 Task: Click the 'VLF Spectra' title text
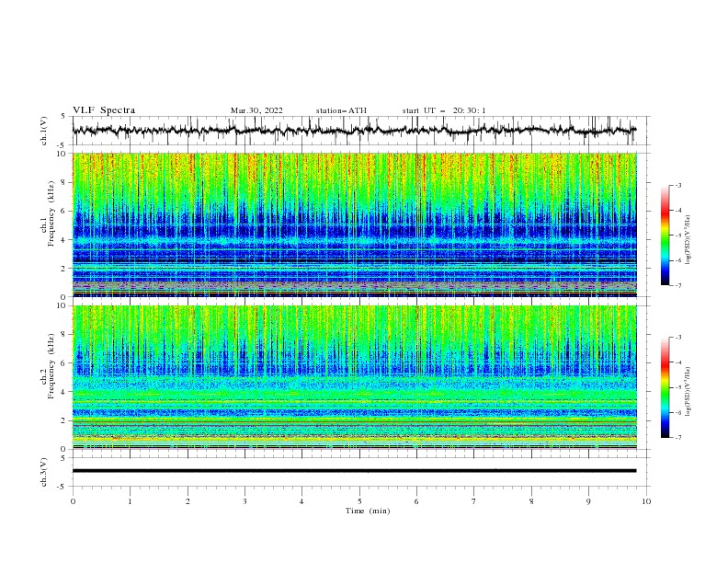(104, 110)
